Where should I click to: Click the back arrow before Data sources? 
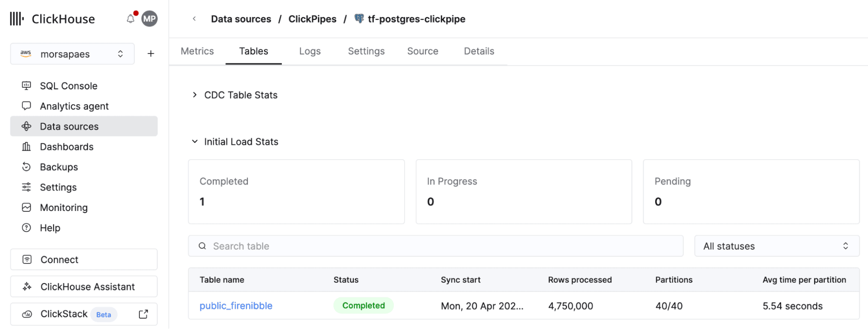[x=194, y=19]
